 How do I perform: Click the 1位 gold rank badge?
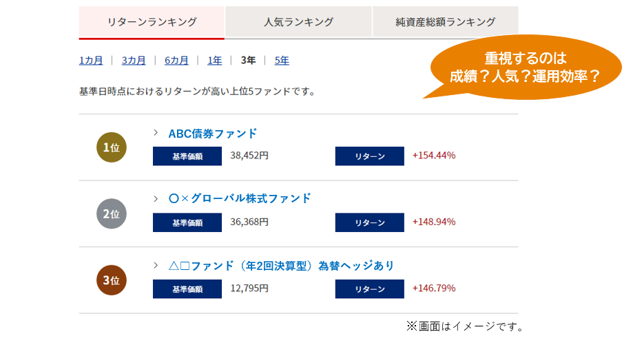(112, 147)
